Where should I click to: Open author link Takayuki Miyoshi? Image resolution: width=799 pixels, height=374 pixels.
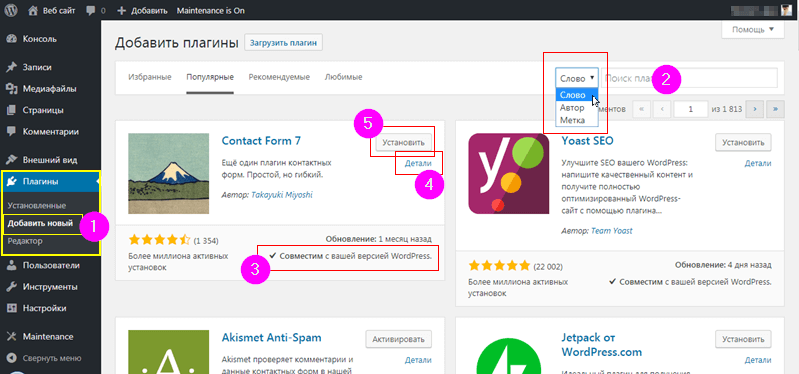[282, 195]
